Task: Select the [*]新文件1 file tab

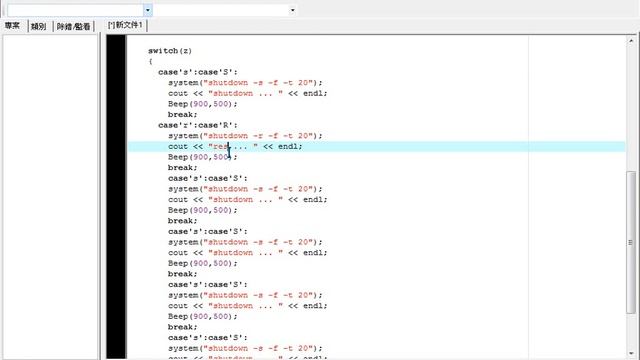Action: 125,25
